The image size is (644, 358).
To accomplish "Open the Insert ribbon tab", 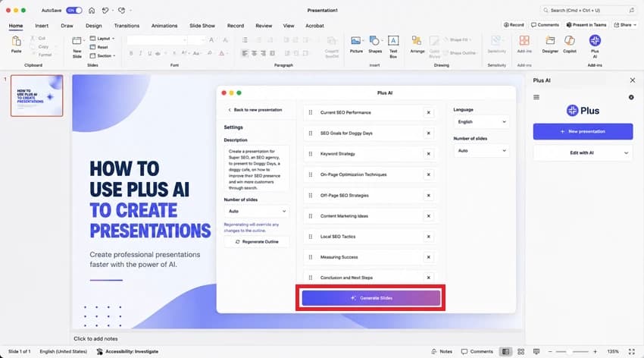I will tap(42, 26).
